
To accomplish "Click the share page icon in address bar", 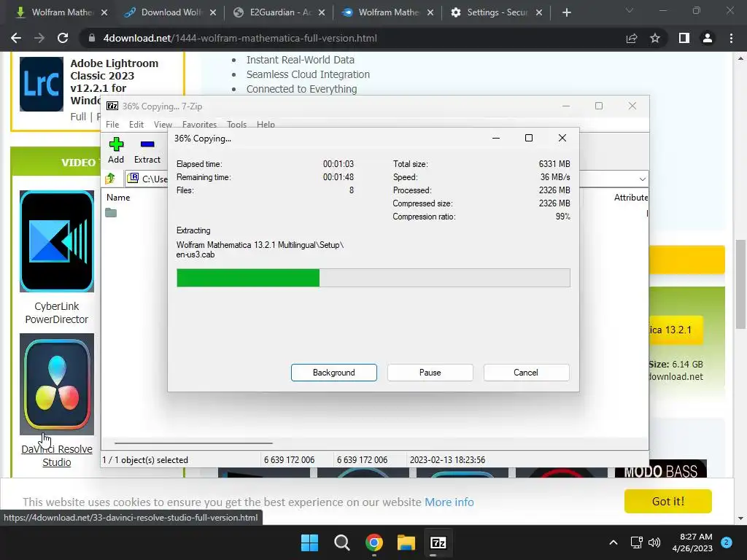I will (632, 38).
